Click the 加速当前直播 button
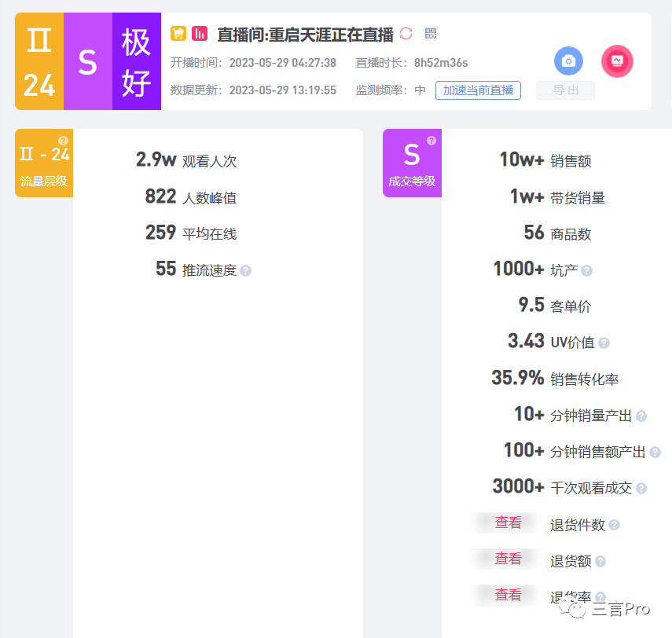This screenshot has height=638, width=672. pyautogui.click(x=479, y=90)
